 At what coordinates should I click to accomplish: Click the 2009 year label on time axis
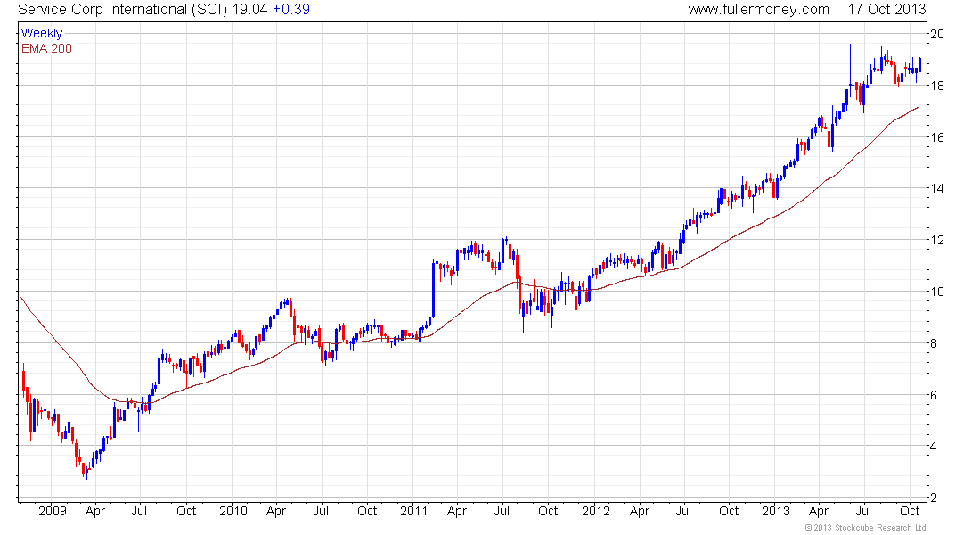(53, 511)
